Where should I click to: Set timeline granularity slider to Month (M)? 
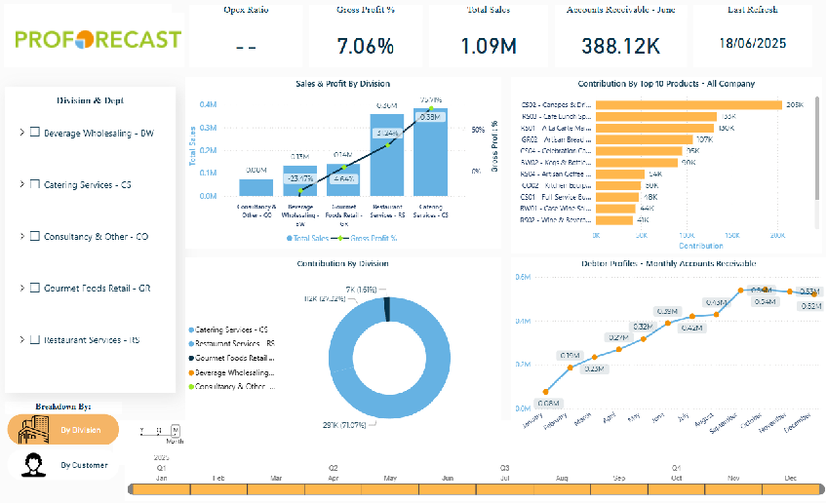click(176, 429)
